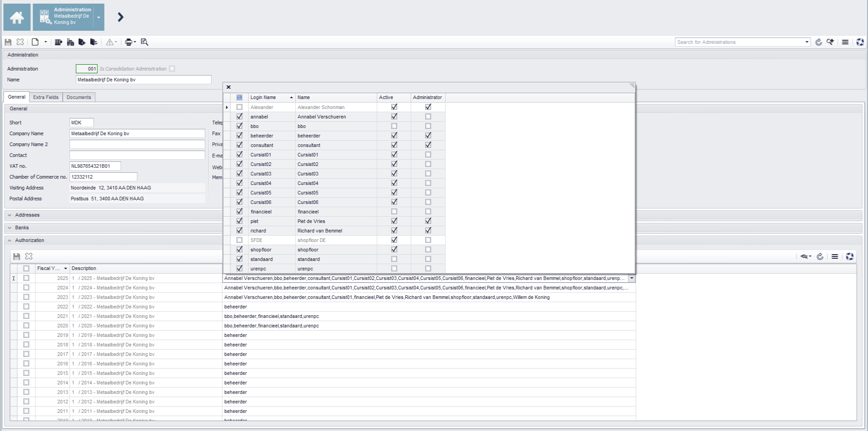Screen dimensions: 868x431
Task: Click the 'shopfloor DE' name cell
Action: click(336, 240)
